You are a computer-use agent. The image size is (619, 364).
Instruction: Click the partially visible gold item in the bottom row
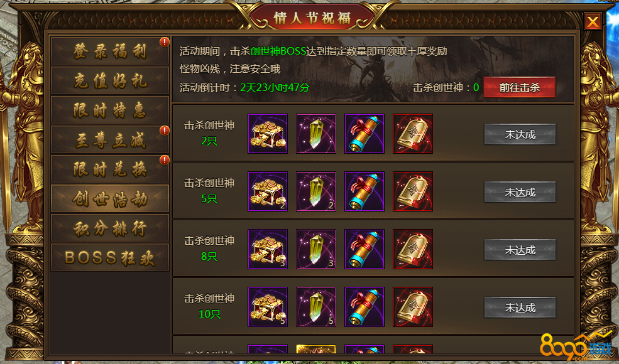316,350
